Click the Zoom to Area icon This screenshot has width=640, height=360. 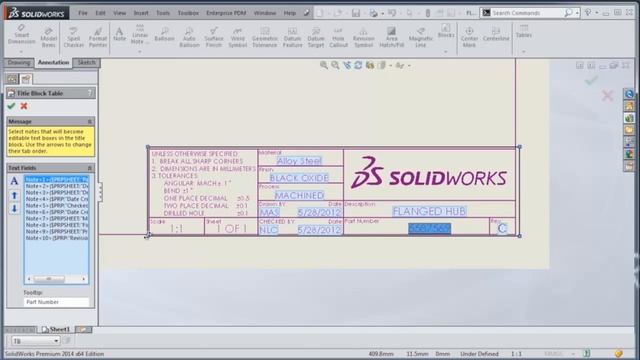[x=335, y=65]
